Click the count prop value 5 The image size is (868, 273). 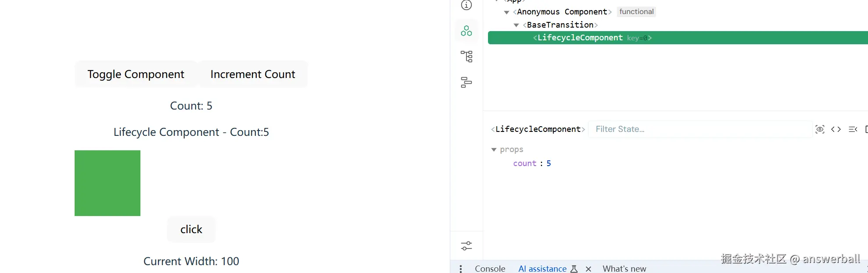(549, 163)
